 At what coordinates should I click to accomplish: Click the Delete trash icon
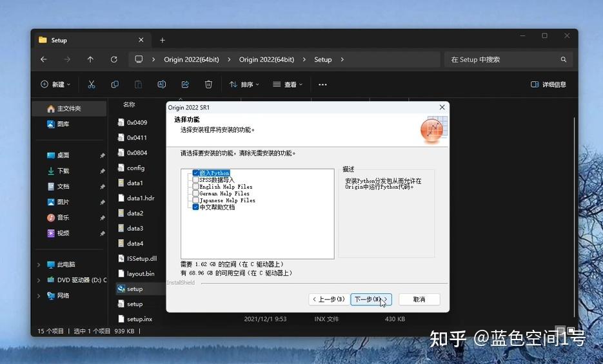coord(208,84)
